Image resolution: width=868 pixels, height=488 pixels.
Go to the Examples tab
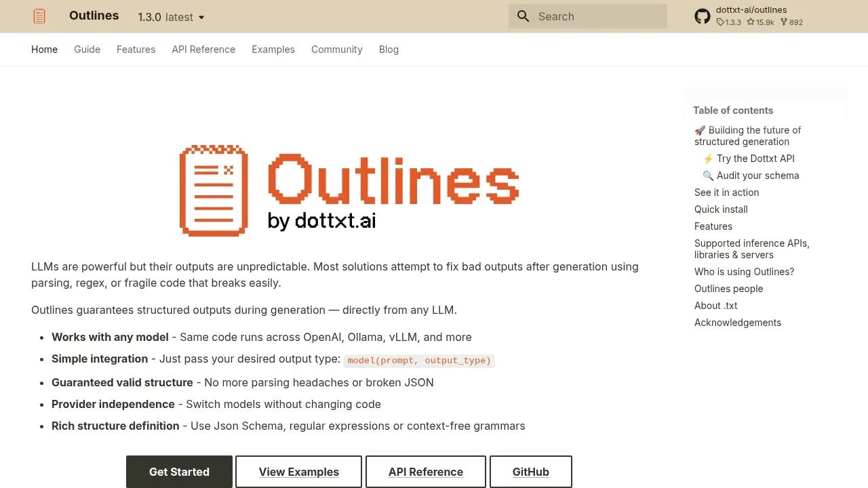tap(273, 49)
